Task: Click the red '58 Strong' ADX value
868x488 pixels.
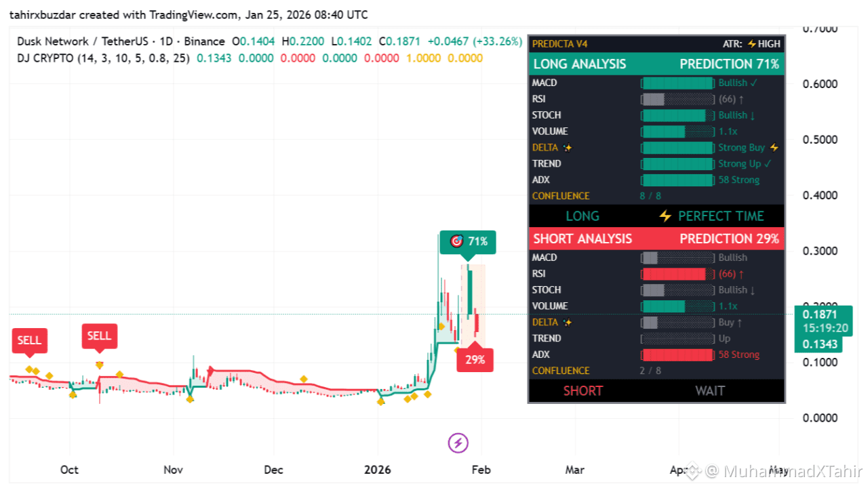Action: point(739,354)
